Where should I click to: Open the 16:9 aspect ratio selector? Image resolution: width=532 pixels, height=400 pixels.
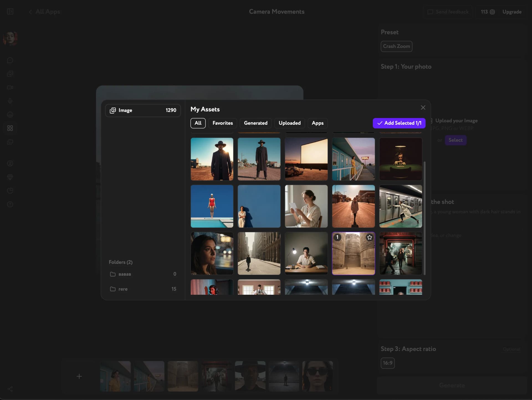388,363
